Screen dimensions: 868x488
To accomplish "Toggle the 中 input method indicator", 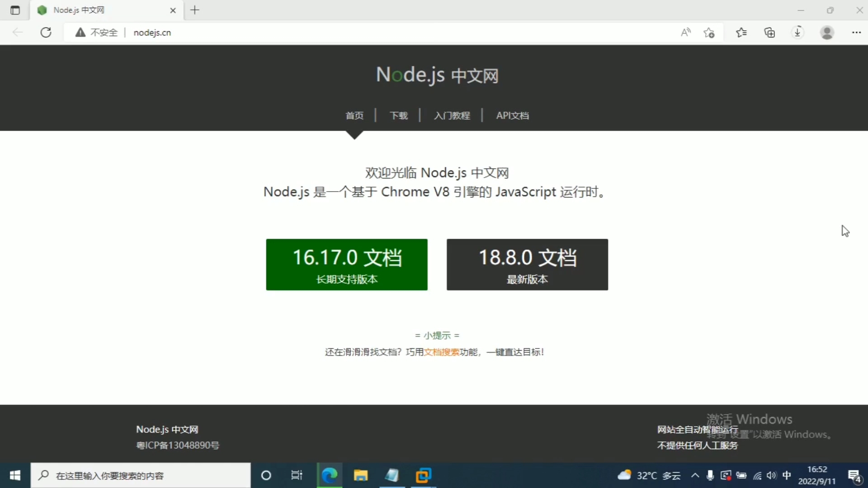I will (x=787, y=475).
